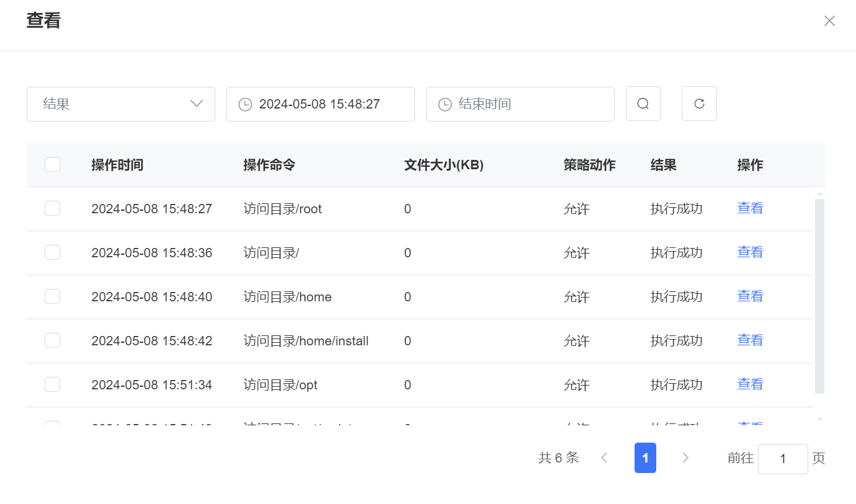
Task: Click the 查看 dialog title
Action: tap(43, 20)
